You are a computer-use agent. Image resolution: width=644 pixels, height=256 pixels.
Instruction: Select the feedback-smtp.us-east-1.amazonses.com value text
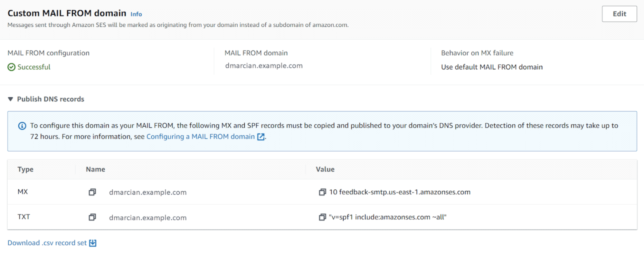pos(400,192)
